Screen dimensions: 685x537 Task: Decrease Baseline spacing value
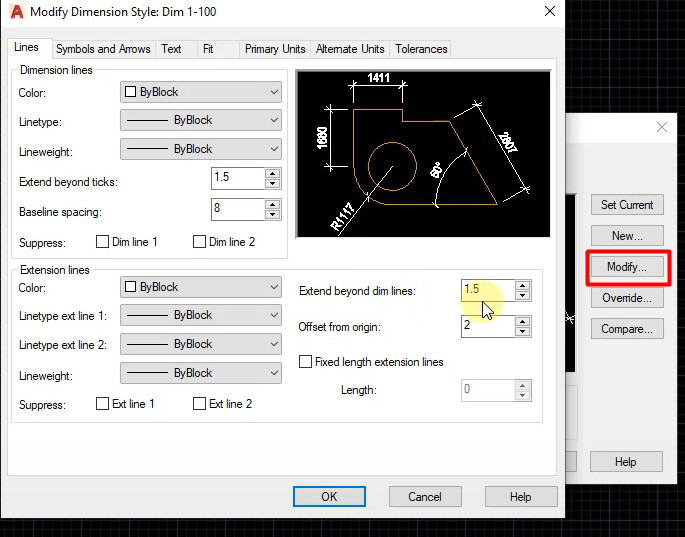[x=273, y=214]
